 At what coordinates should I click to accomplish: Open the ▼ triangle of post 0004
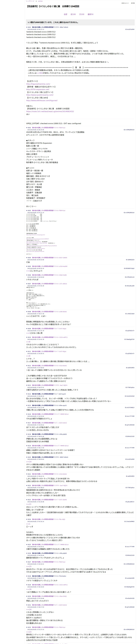[x=27, y=258]
